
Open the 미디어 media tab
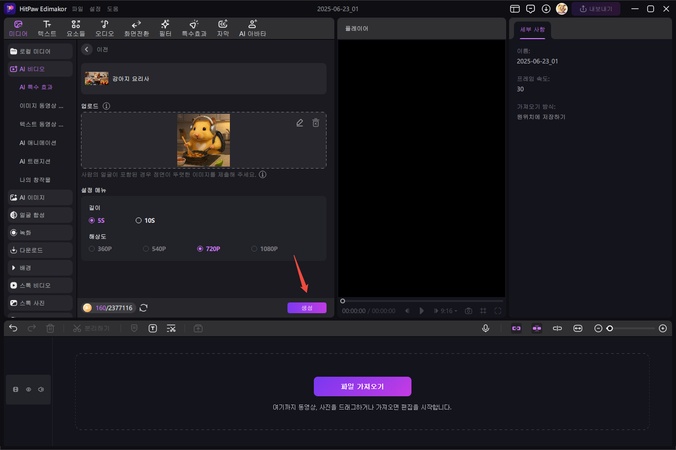(18, 28)
